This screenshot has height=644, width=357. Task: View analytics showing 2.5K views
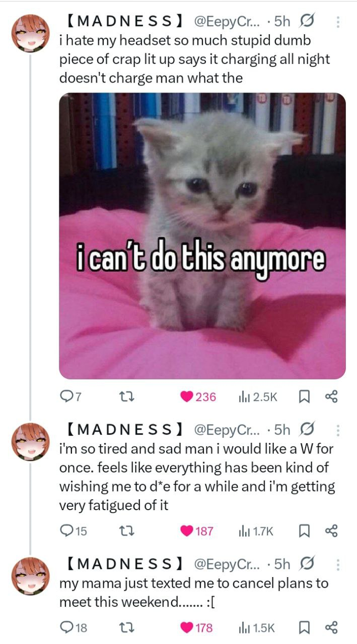pyautogui.click(x=257, y=397)
